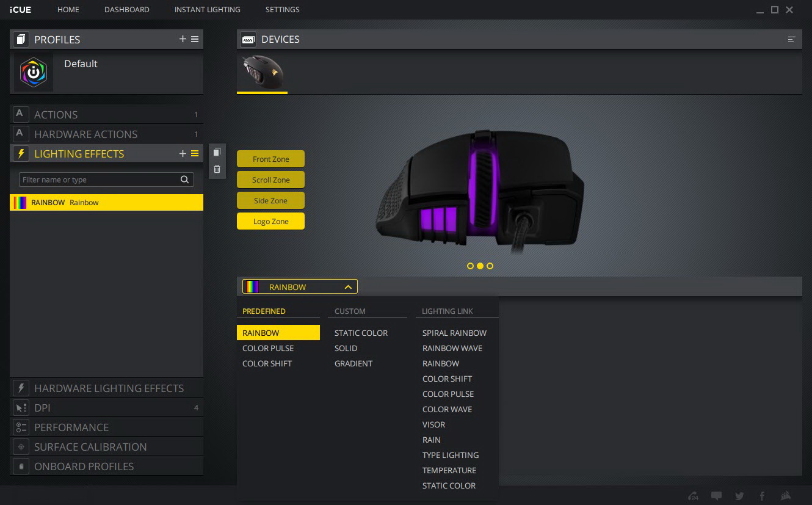
Task: Click the Lighting Effects lightning icon
Action: click(x=21, y=153)
